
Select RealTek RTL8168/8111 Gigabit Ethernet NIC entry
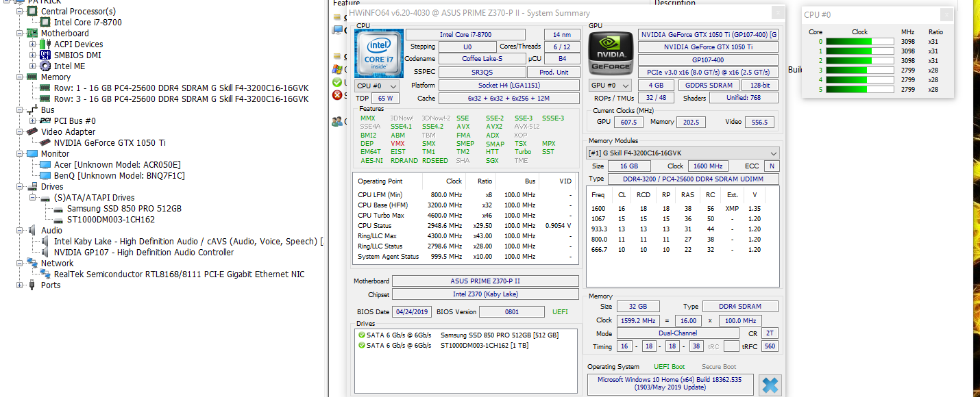(180, 274)
